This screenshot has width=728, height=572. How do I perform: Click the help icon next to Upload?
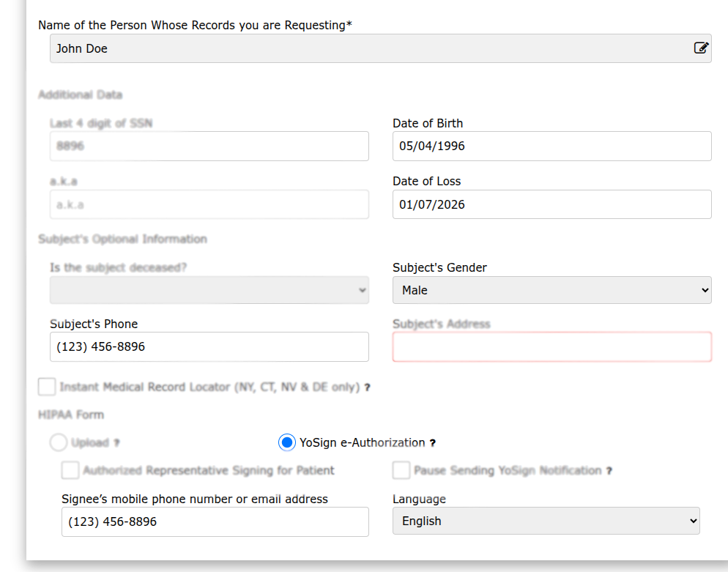click(116, 443)
